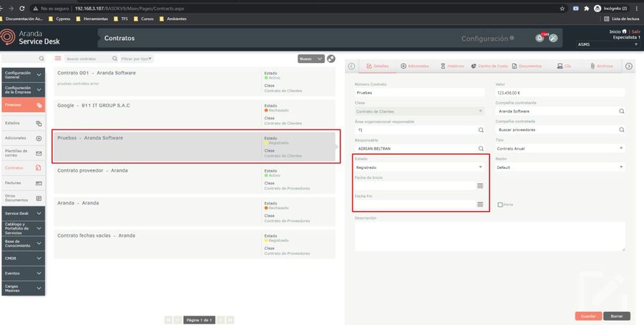Screen dimensions: 644x325
Task: Switch to Adicionales tab in detail panel
Action: coord(414,66)
